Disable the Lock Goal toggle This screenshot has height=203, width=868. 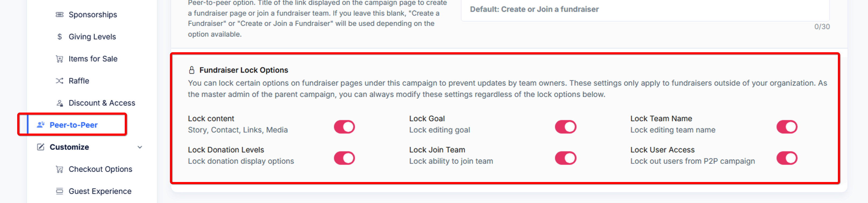tap(565, 127)
